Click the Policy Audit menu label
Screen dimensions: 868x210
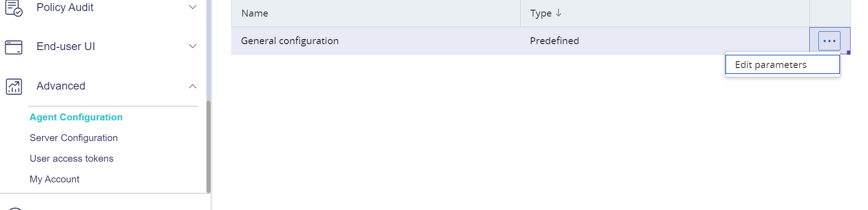tap(65, 7)
